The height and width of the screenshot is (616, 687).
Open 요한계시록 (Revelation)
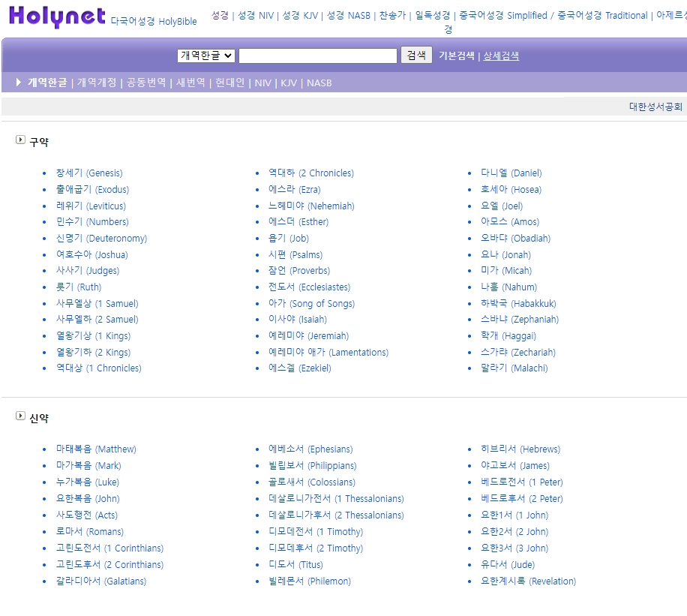click(x=529, y=581)
